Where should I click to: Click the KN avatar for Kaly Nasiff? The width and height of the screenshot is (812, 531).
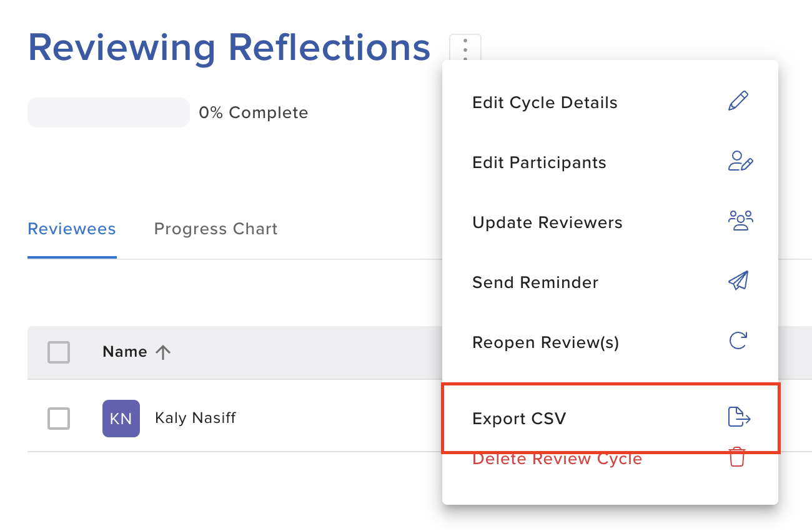tap(121, 419)
